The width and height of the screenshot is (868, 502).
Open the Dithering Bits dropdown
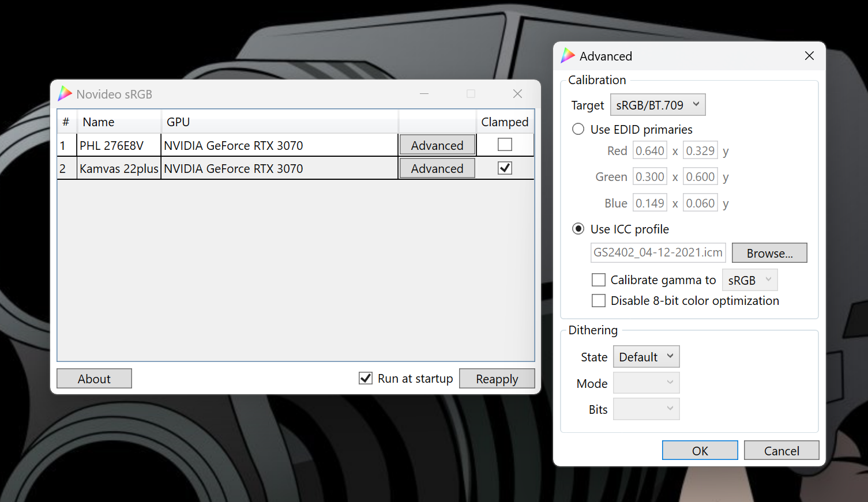click(646, 409)
